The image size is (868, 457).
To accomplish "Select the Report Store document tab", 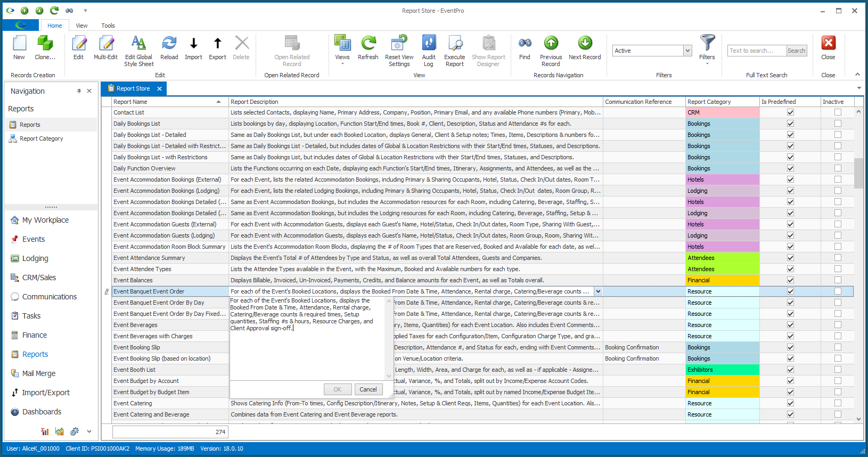I will click(133, 88).
